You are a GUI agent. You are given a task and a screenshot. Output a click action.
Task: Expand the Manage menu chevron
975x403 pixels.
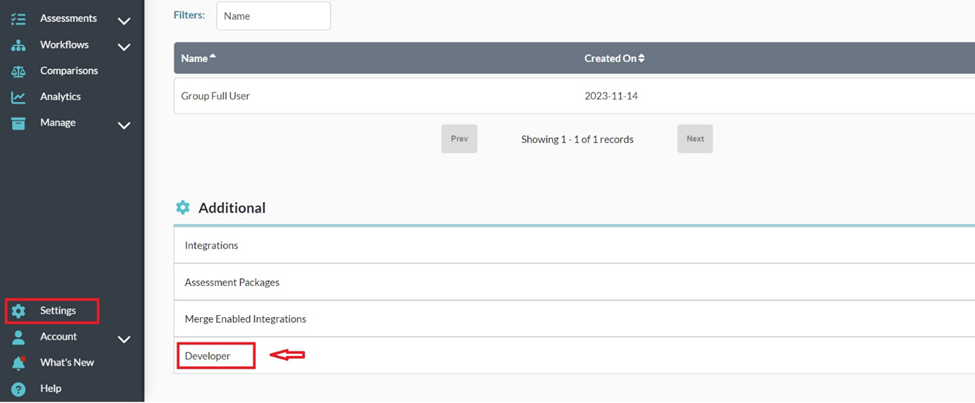pyautogui.click(x=124, y=125)
